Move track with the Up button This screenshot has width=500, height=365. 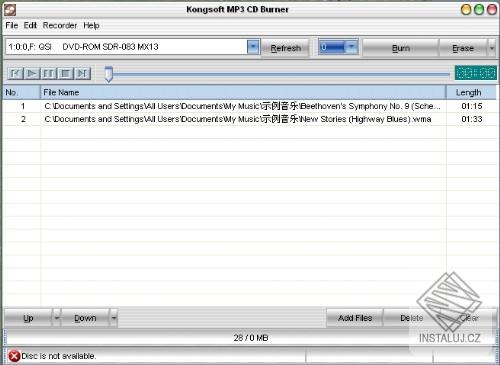28,318
